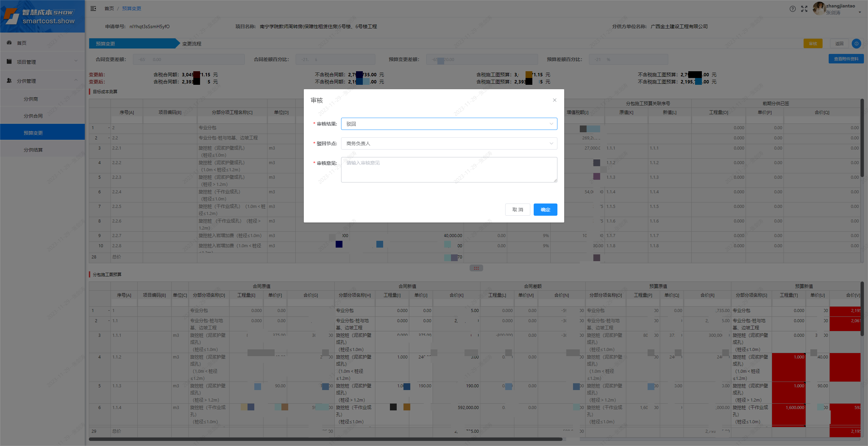
Task: Open the 分供合同 menu item
Action: [x=33, y=116]
